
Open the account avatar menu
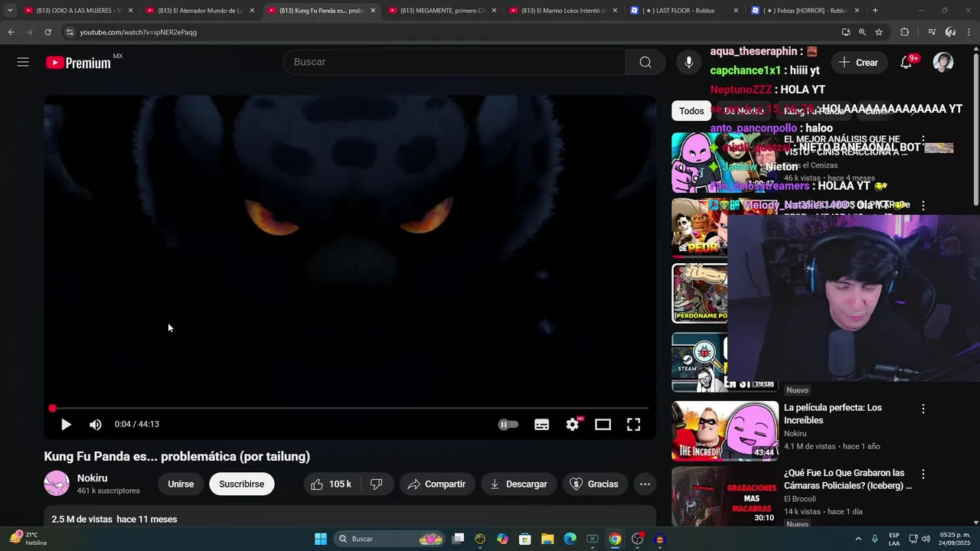coord(943,63)
